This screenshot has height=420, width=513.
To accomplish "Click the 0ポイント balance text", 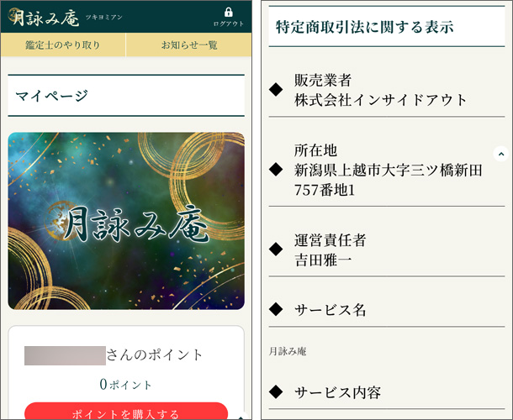I will [126, 385].
